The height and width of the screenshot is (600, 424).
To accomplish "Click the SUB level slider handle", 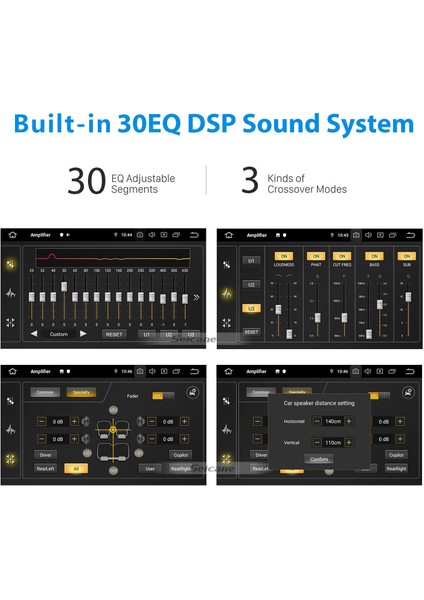I will pyautogui.click(x=408, y=297).
